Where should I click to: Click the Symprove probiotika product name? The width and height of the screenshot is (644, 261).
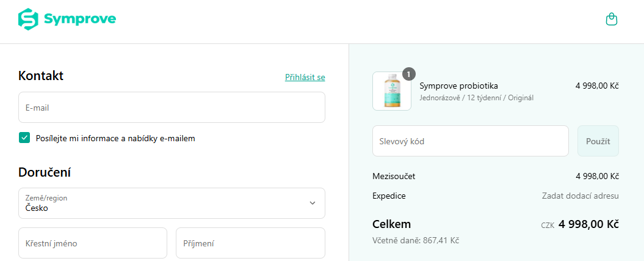click(x=459, y=86)
